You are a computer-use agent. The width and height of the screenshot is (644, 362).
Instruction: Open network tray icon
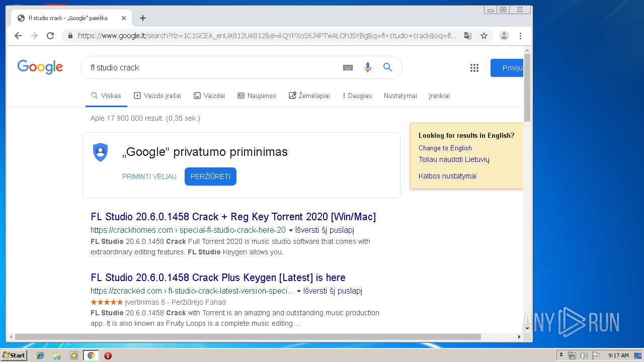(572, 355)
